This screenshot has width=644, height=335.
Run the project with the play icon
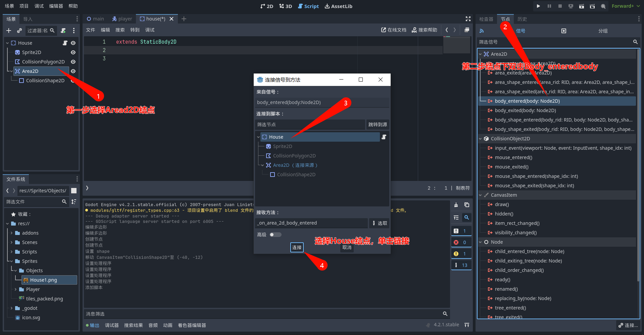(x=538, y=6)
